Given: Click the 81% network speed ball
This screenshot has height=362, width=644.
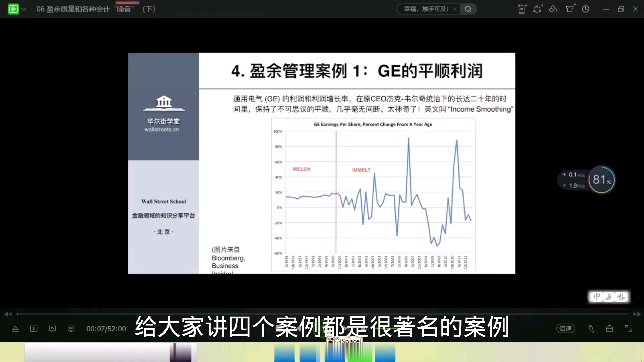Looking at the screenshot, I should tap(602, 180).
